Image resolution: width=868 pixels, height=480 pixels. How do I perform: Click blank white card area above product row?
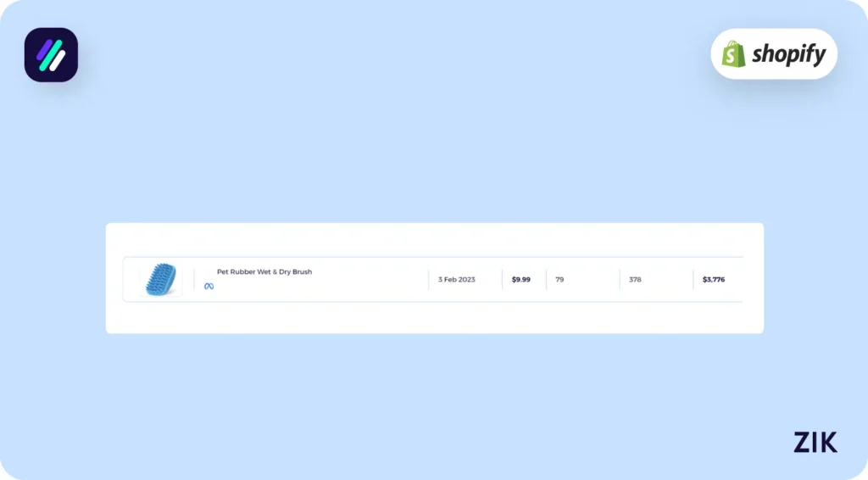[x=434, y=239]
